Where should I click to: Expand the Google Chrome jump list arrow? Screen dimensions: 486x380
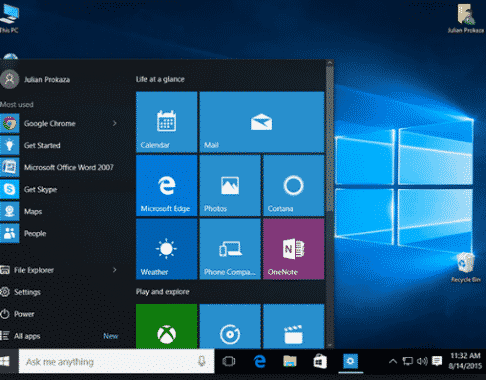pos(114,123)
